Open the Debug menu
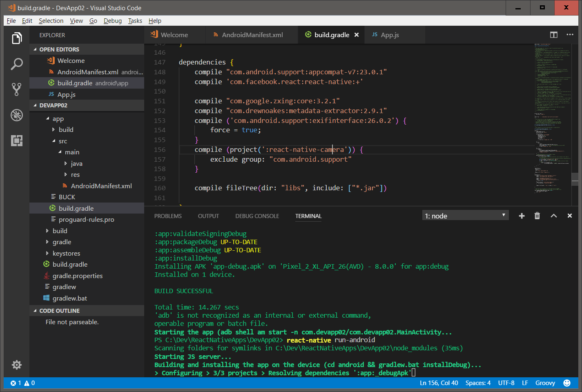 pyautogui.click(x=113, y=21)
